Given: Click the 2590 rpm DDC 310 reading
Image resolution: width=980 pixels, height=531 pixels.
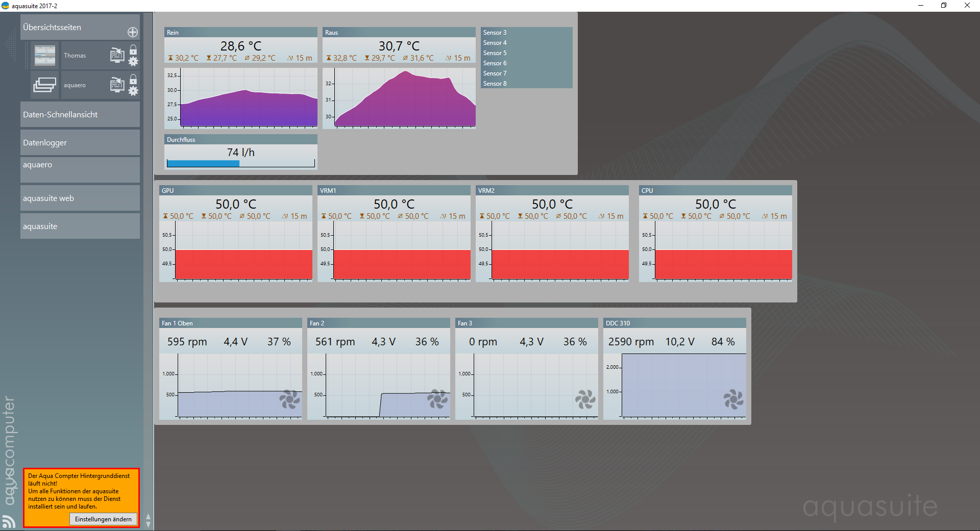Looking at the screenshot, I should [x=631, y=342].
